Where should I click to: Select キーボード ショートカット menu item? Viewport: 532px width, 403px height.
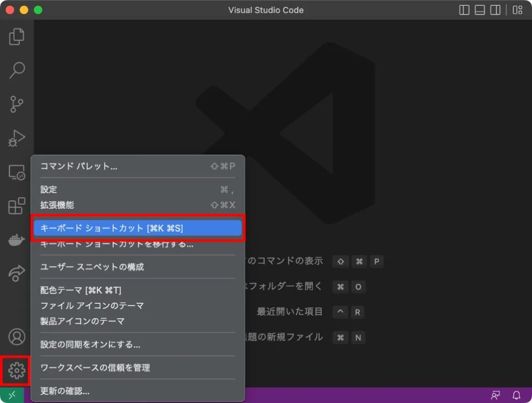click(x=138, y=228)
